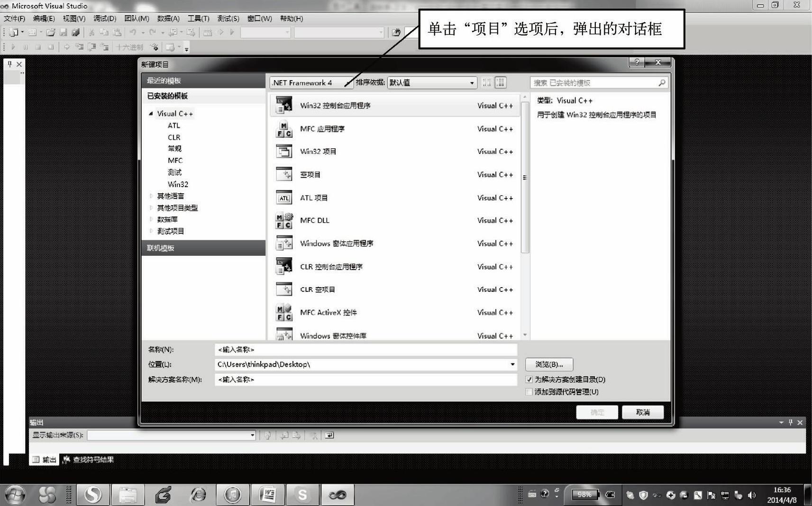Image resolution: width=812 pixels, height=506 pixels.
Task: Expand the 数据库 tree node
Action: [151, 219]
